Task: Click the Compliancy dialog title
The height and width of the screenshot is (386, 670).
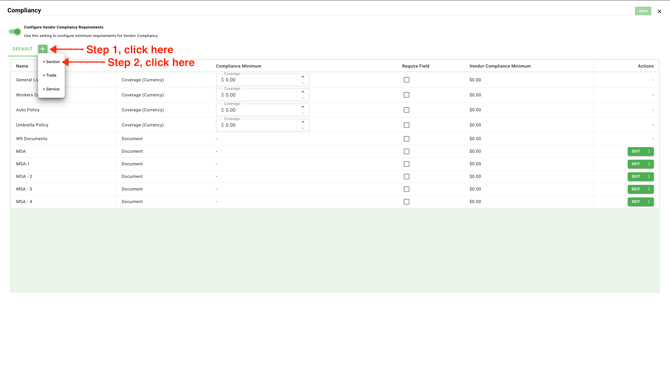Action: coord(24,10)
